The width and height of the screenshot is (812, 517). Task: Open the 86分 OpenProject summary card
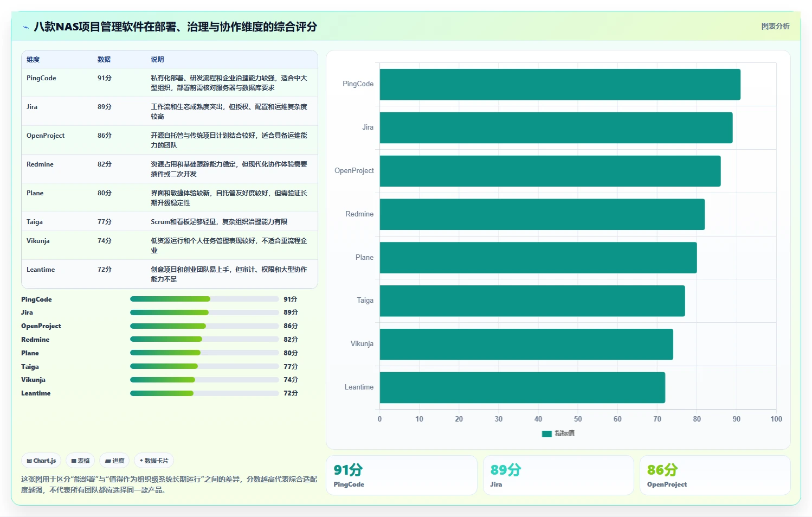715,475
